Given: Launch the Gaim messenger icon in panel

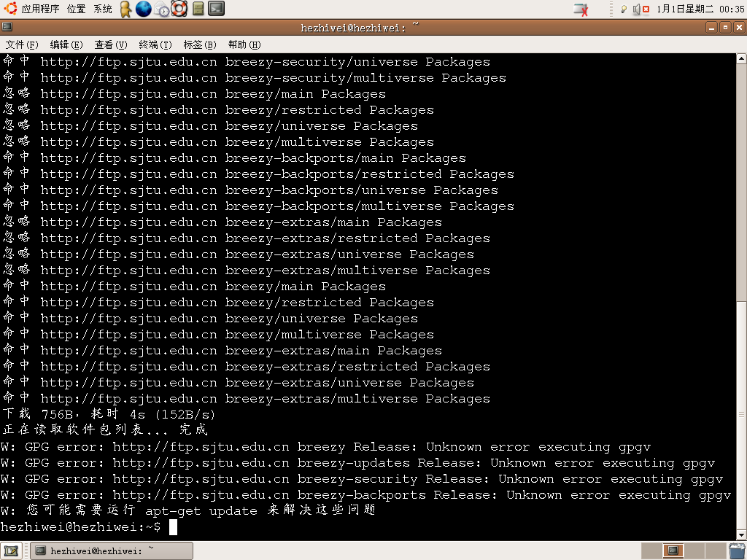Looking at the screenshot, I should coord(125,9).
